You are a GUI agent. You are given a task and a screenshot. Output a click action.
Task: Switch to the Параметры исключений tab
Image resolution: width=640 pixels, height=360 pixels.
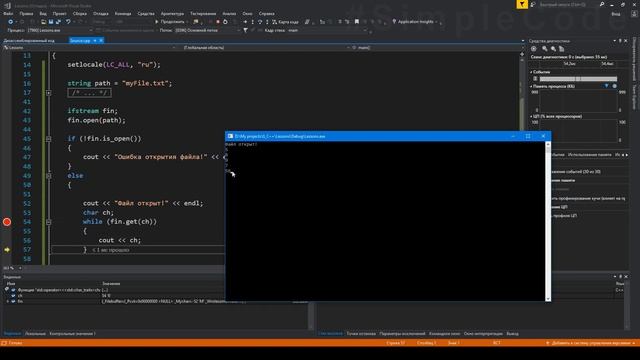pyautogui.click(x=402, y=334)
